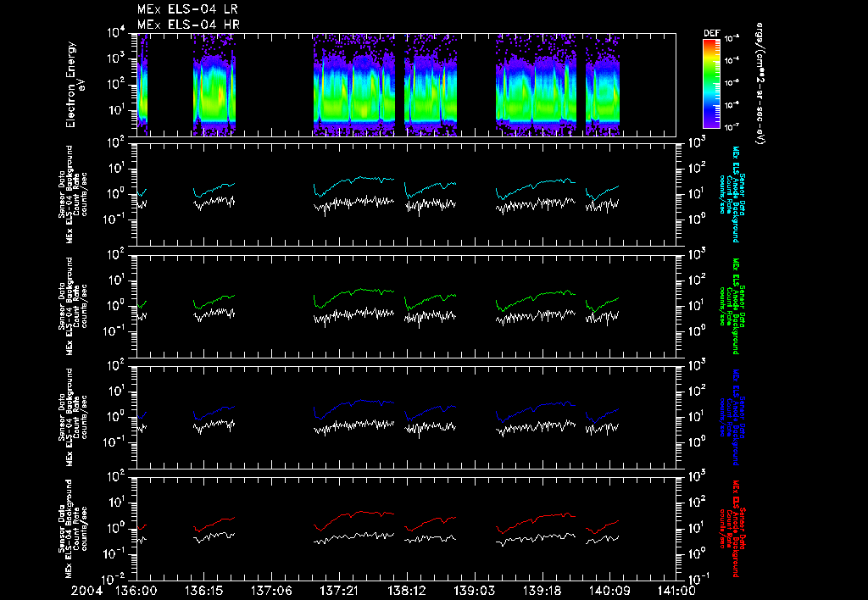The width and height of the screenshot is (868, 600).
Task: Select the 136:15 time tick label
Action: click(x=203, y=591)
